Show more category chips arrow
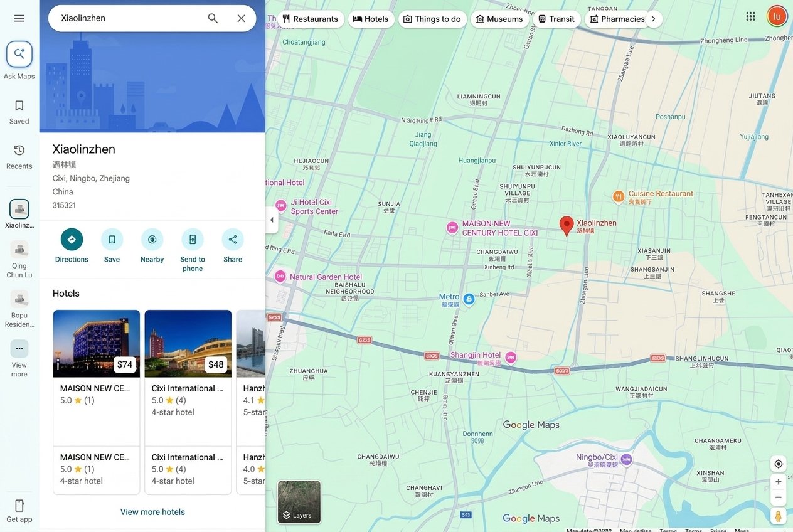This screenshot has height=532, width=793. 654,19
